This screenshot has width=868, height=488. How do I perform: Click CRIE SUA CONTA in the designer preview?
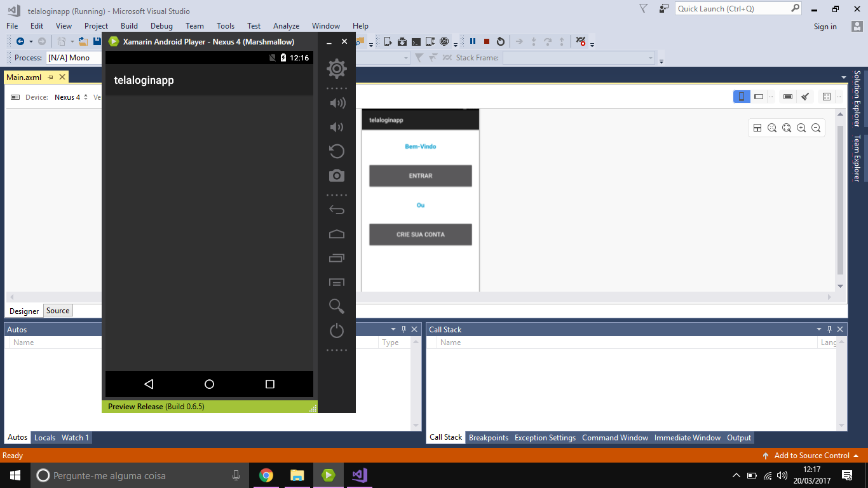[x=421, y=234]
